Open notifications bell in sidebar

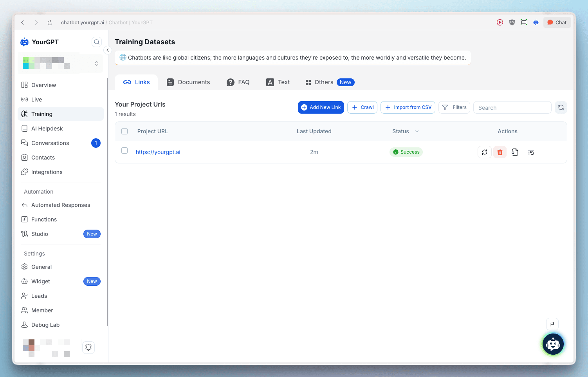pos(88,348)
